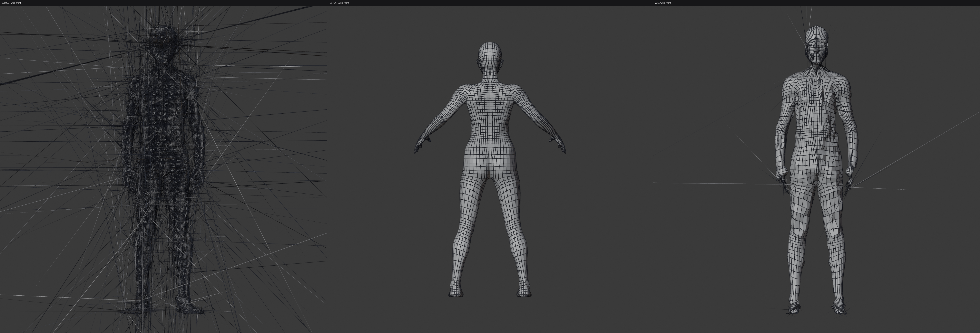Select the wrapped wireframe body mesh
This screenshot has width=980, height=333.
pos(816,170)
